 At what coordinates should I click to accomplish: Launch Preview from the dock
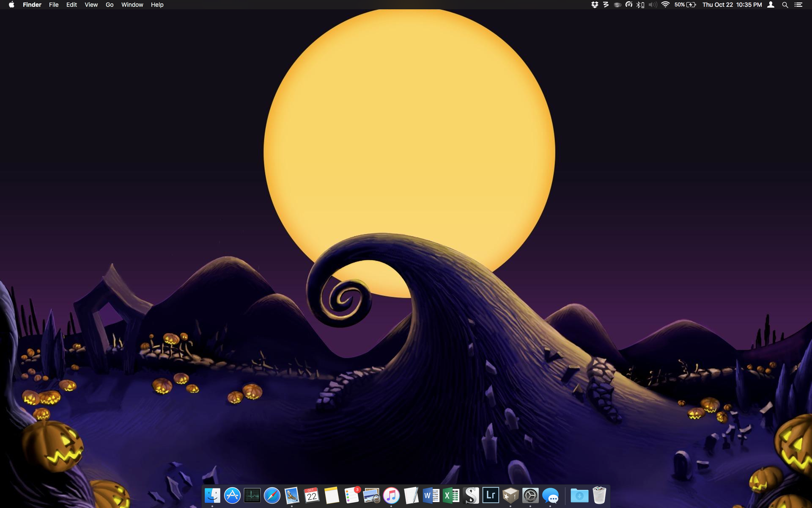click(x=371, y=495)
